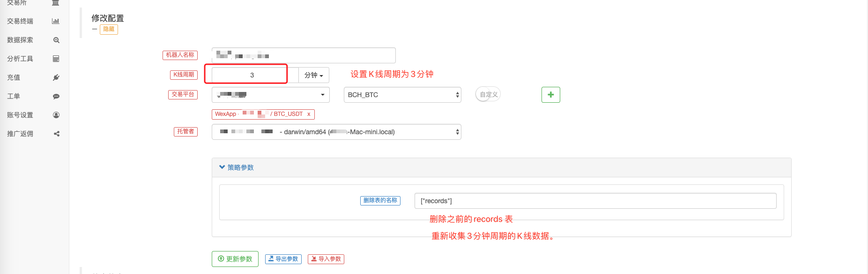Click the user circle icon beside 账号设置
The height and width of the screenshot is (274, 868).
(56, 115)
